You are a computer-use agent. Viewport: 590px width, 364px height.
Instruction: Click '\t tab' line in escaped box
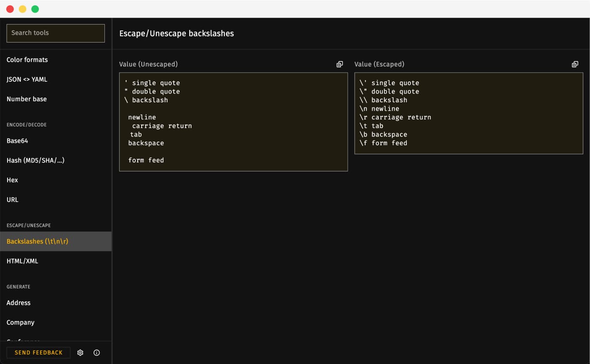tap(371, 126)
